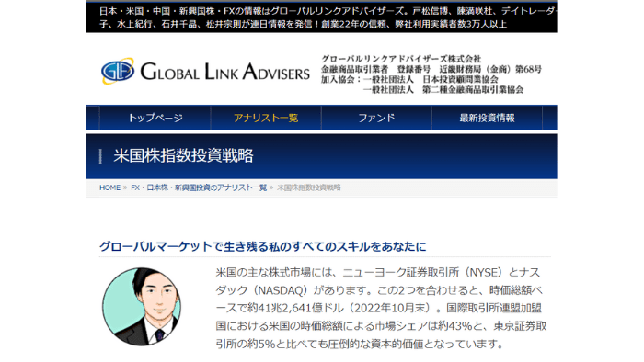
Task: Open the ファンド navigation item
Action: coord(376,119)
